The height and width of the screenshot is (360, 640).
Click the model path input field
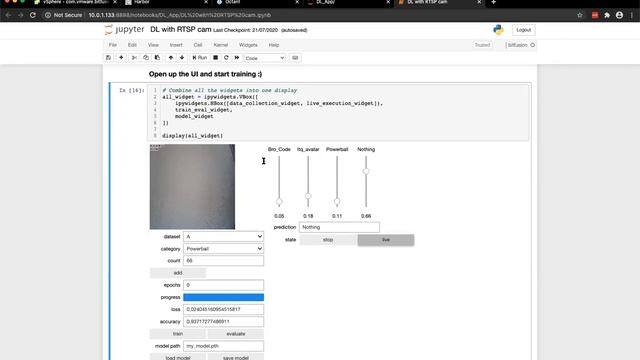pos(223,346)
